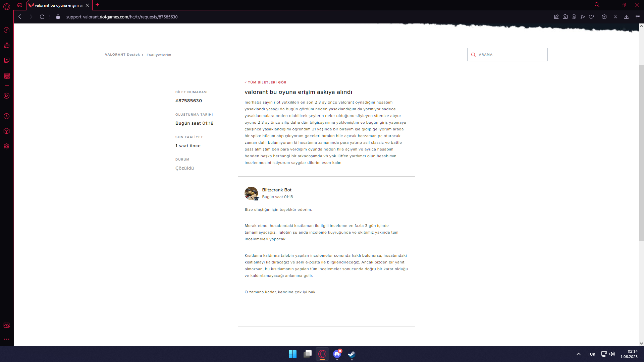This screenshot has width=644, height=362.
Task: Open sidebar three-dots more menu
Action: [x=7, y=339]
